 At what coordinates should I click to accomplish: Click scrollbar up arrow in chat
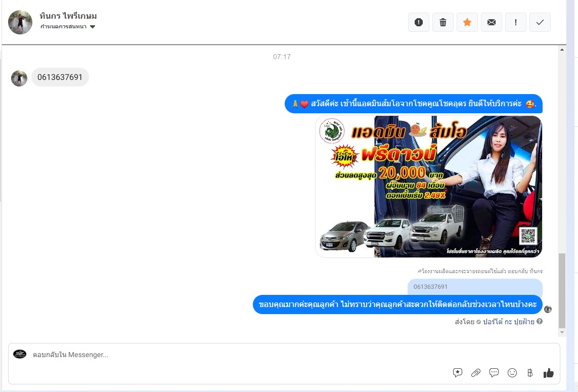[x=562, y=50]
